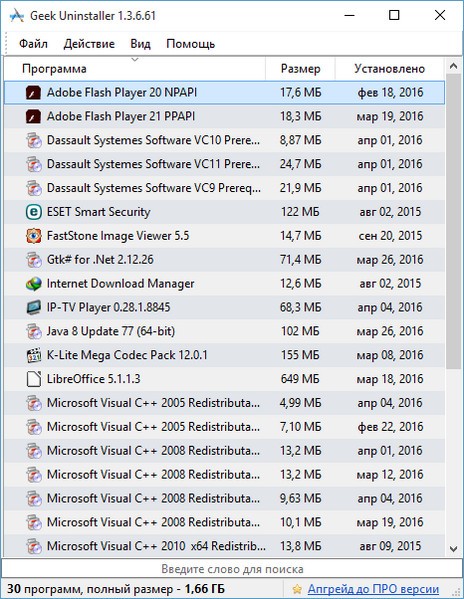Click the фев 18, 2016 install date
The width and height of the screenshot is (464, 599).
click(x=390, y=92)
